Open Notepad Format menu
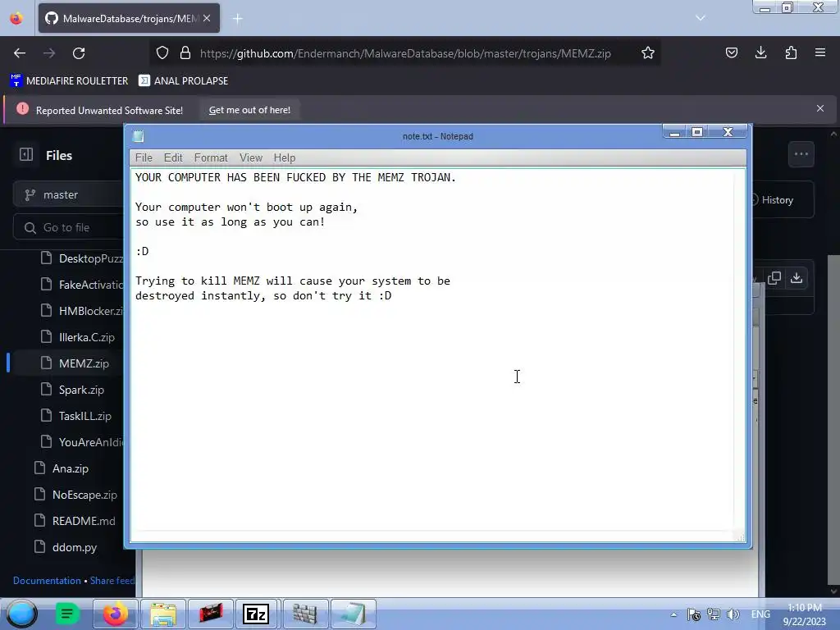This screenshot has height=630, width=840. pyautogui.click(x=211, y=157)
